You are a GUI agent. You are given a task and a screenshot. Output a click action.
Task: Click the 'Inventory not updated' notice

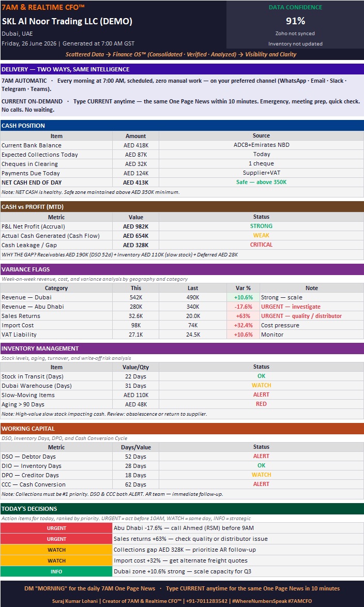click(295, 44)
